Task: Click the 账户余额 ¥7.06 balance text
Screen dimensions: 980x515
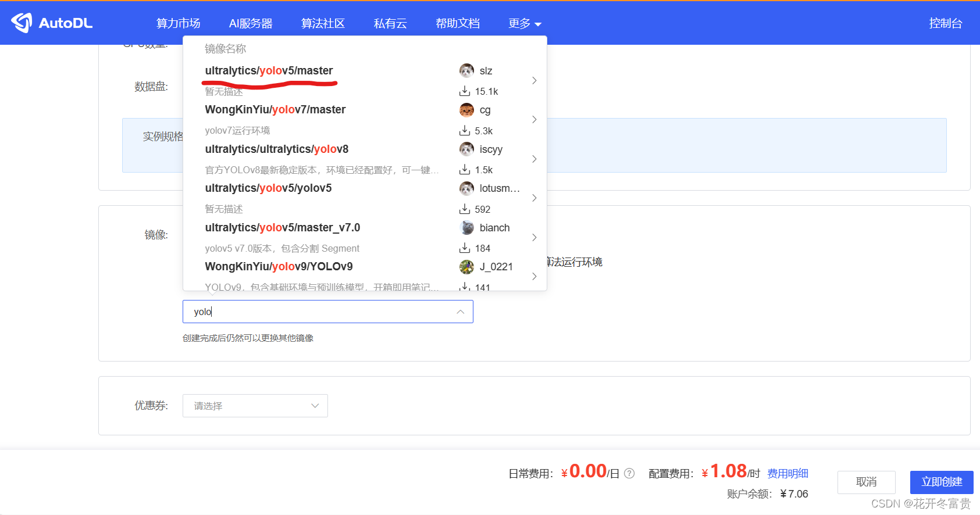Action: [767, 494]
